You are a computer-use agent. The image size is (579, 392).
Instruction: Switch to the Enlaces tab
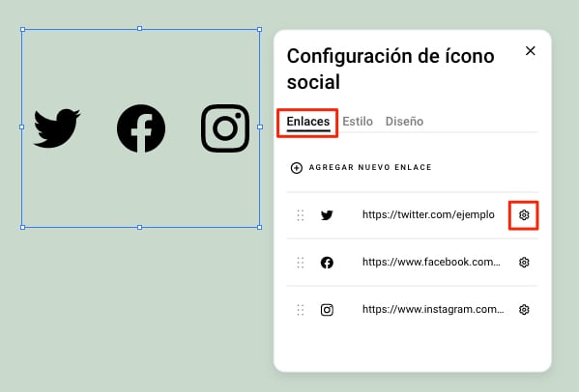coord(308,122)
